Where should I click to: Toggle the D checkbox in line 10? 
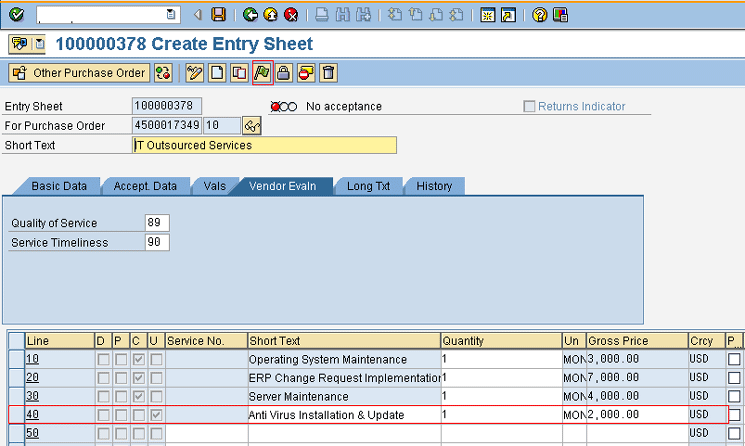coord(103,359)
